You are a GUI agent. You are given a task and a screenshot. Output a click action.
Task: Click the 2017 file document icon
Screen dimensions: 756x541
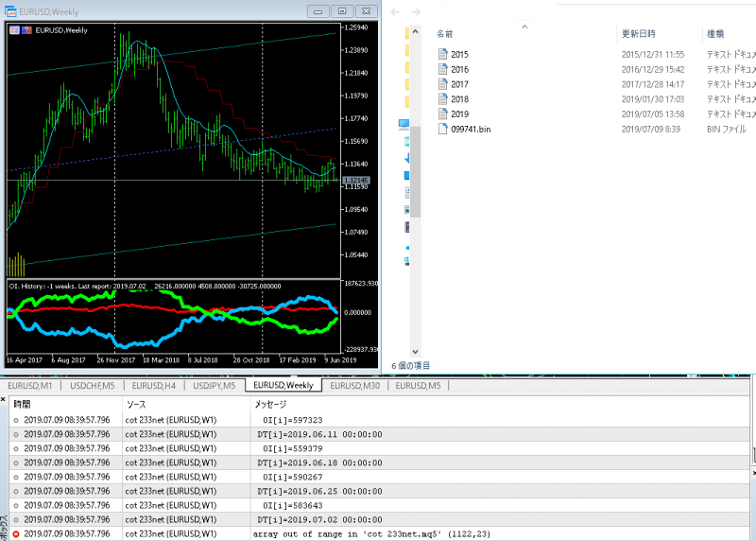click(442, 84)
